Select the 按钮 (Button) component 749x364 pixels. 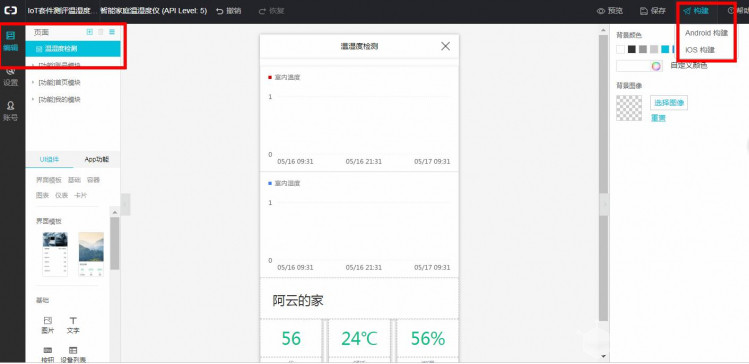pos(48,354)
